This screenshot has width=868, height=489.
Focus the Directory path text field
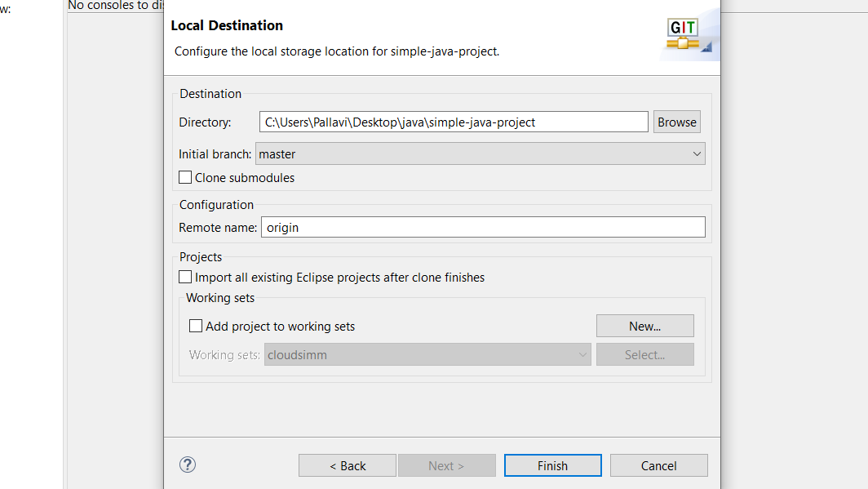click(x=454, y=122)
